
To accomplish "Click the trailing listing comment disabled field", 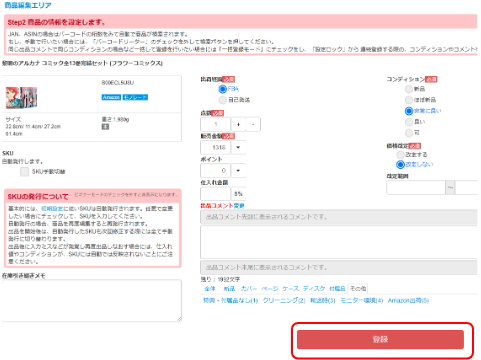I will coord(339,268).
